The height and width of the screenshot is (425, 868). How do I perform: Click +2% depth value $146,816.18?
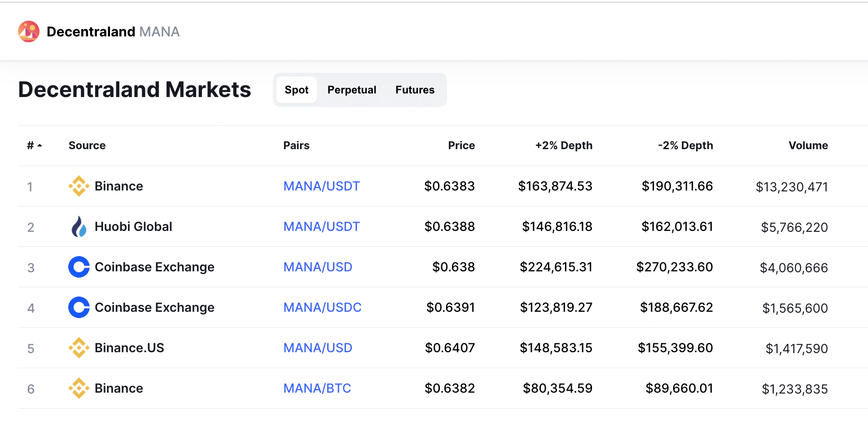tap(557, 226)
